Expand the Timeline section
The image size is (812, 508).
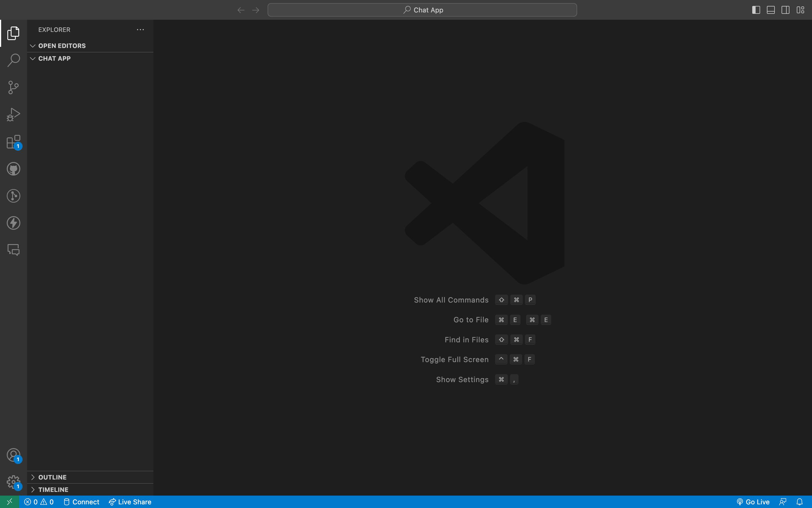[x=90, y=490]
